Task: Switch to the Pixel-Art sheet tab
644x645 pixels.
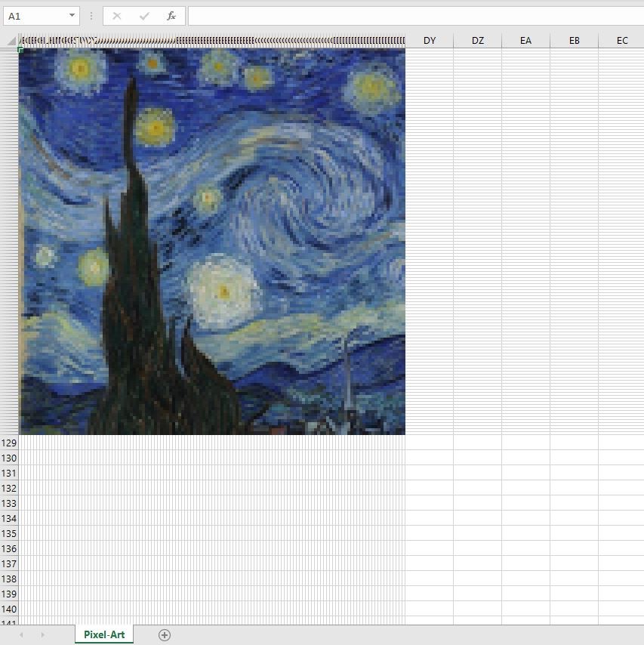Action: coord(104,634)
